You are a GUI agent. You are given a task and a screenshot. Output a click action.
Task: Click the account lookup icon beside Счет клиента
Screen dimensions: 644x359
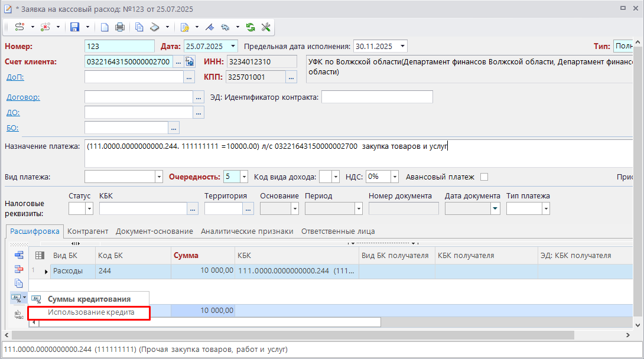click(190, 61)
